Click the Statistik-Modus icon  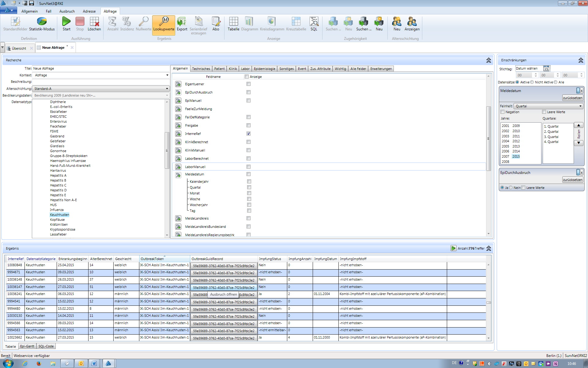[42, 22]
